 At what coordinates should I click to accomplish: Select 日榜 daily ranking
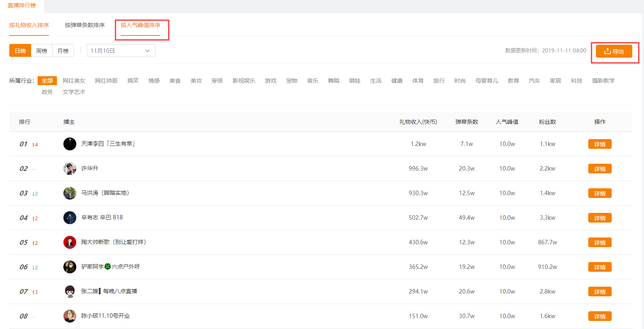(20, 51)
